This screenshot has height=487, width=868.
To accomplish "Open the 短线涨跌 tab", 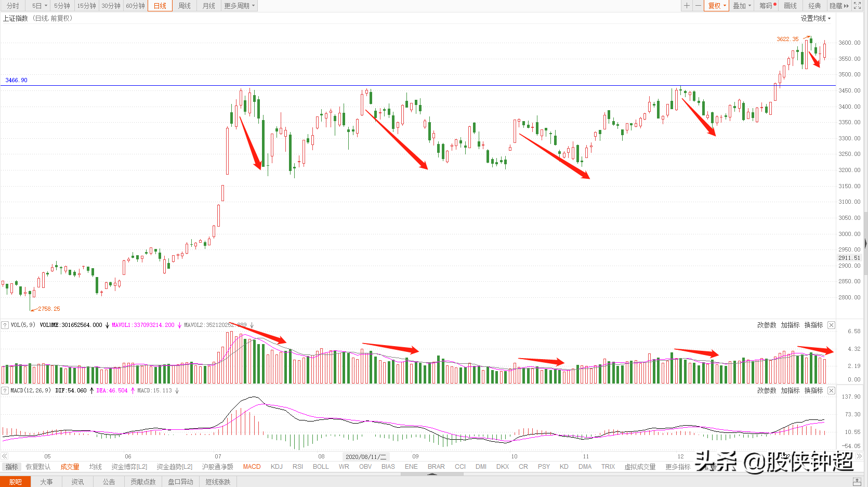I will 218,482.
